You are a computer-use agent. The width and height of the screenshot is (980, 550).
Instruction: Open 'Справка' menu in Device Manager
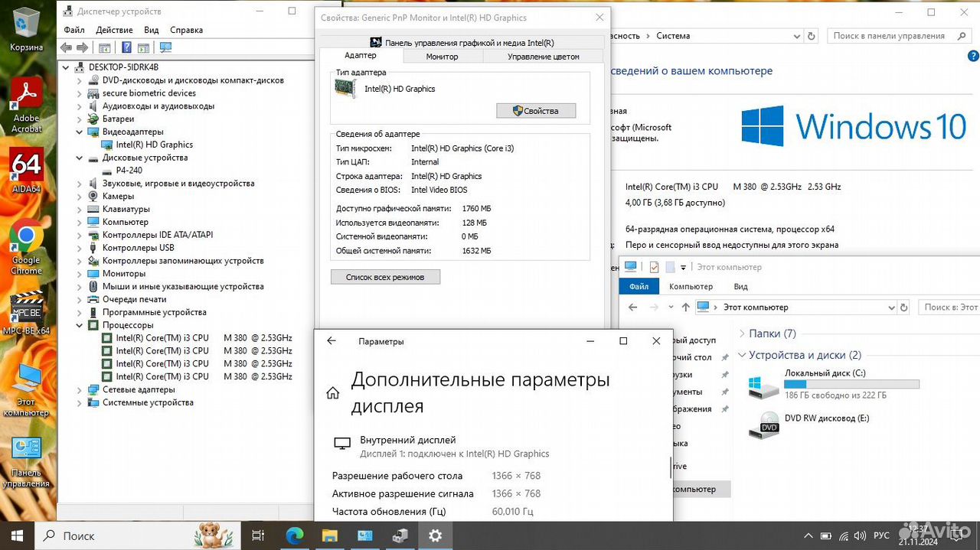(x=186, y=30)
